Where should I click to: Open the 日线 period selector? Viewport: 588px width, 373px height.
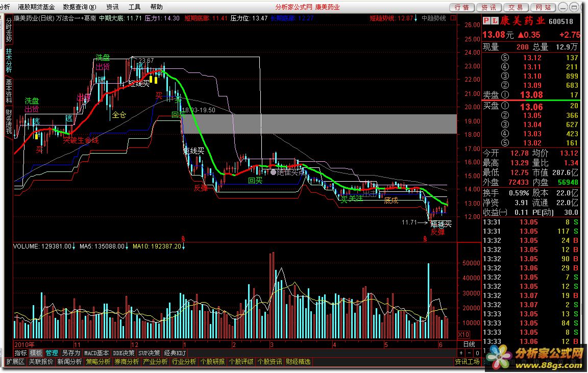469,344
